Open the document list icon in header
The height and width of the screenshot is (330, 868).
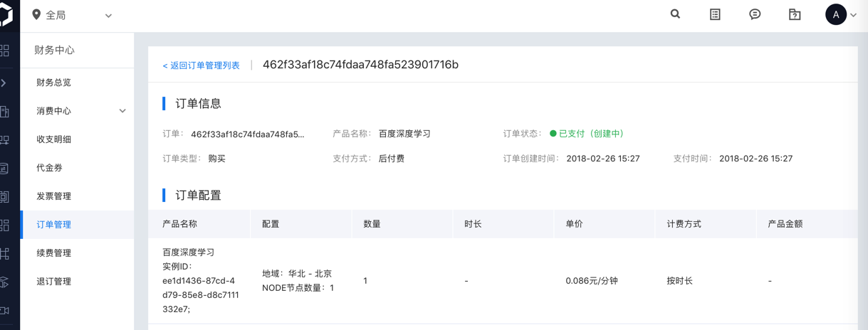[715, 14]
